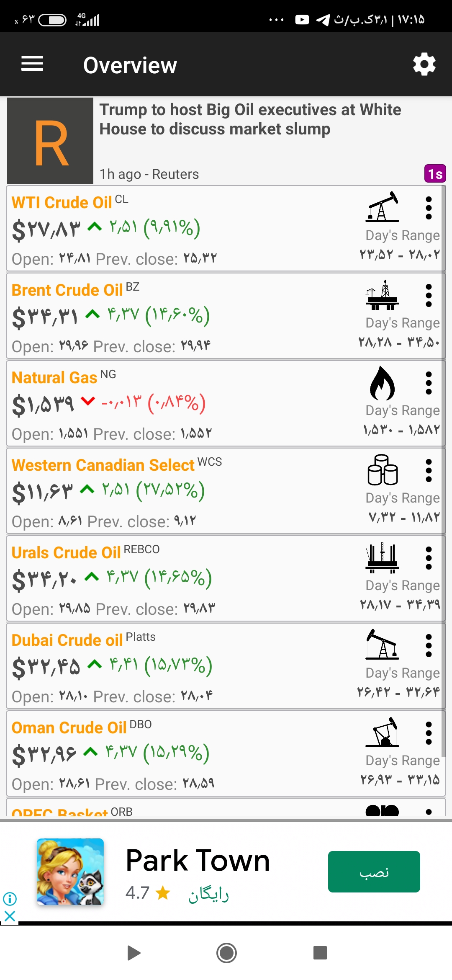
Task: Open the hamburger navigation menu
Action: click(32, 64)
